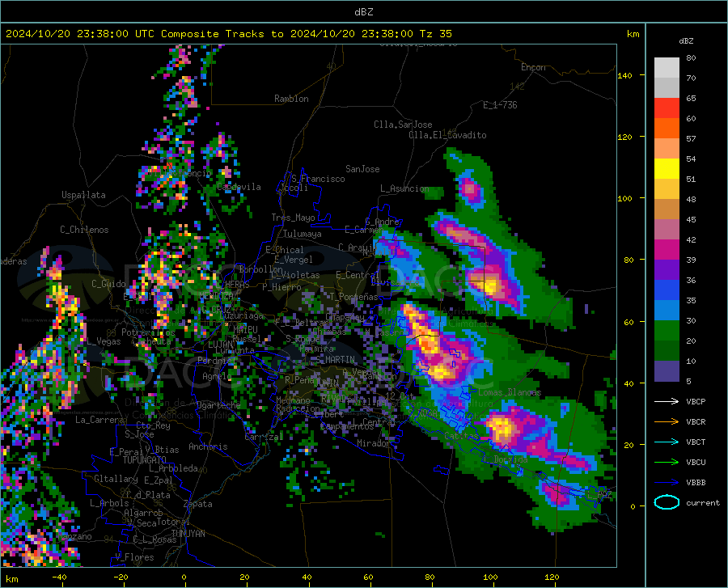Click the dBZ legend header on right panel
The width and height of the screenshot is (728, 588).
tap(686, 40)
